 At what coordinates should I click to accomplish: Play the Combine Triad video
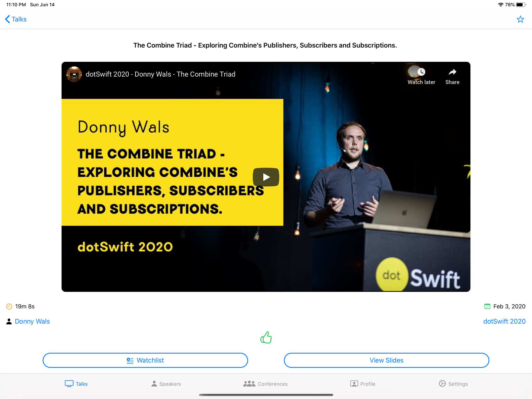266,177
